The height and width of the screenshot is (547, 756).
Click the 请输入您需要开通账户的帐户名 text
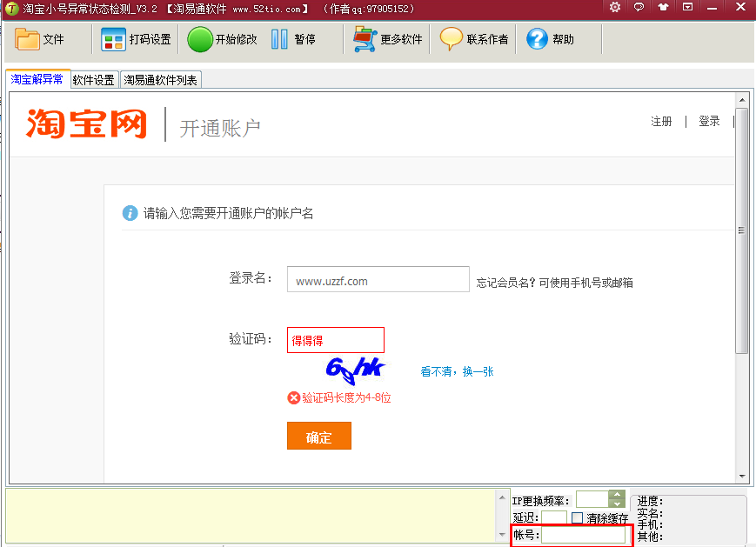pyautogui.click(x=228, y=213)
